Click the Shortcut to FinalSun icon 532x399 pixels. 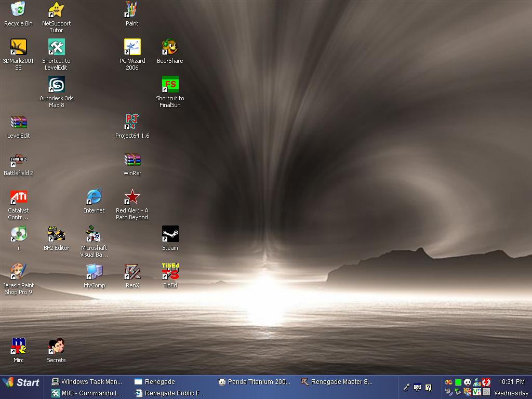tap(170, 85)
